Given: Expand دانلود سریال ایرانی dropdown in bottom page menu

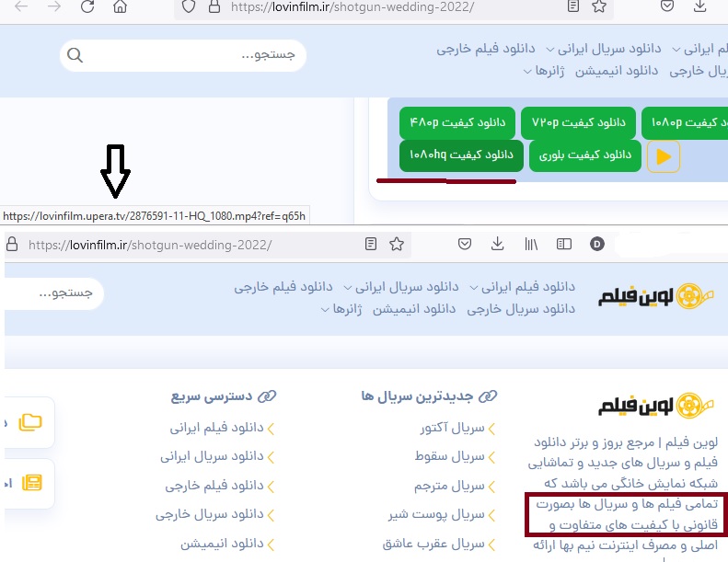Looking at the screenshot, I should [400, 287].
